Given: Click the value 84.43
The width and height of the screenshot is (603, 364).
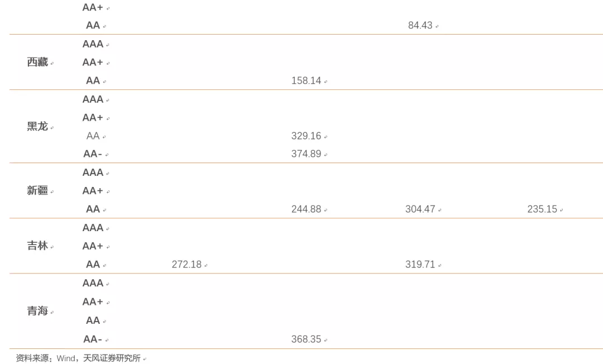Looking at the screenshot, I should [420, 25].
